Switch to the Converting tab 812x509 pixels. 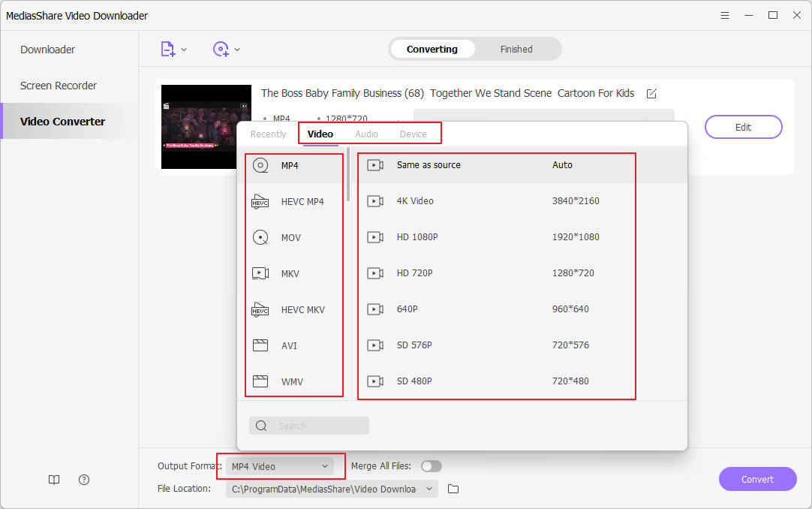432,50
